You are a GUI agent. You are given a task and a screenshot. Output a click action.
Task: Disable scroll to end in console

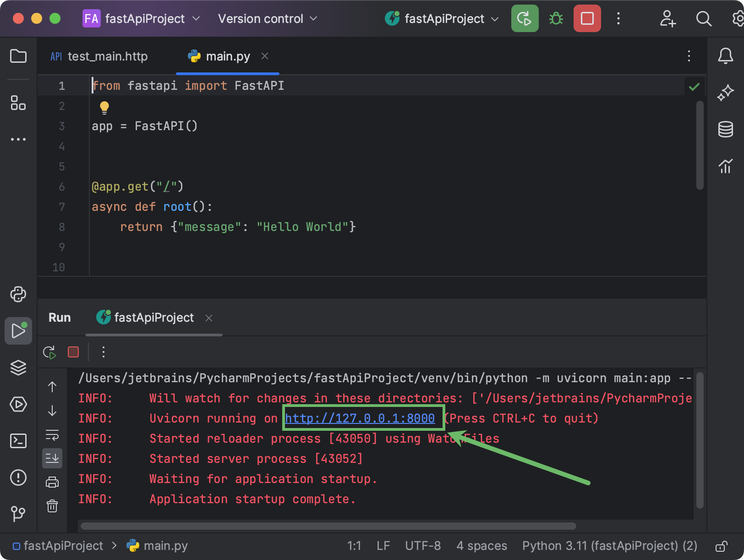pyautogui.click(x=52, y=458)
